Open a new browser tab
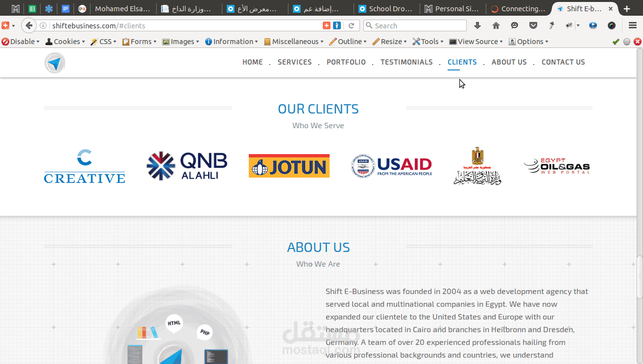The height and width of the screenshot is (364, 643). [x=627, y=9]
